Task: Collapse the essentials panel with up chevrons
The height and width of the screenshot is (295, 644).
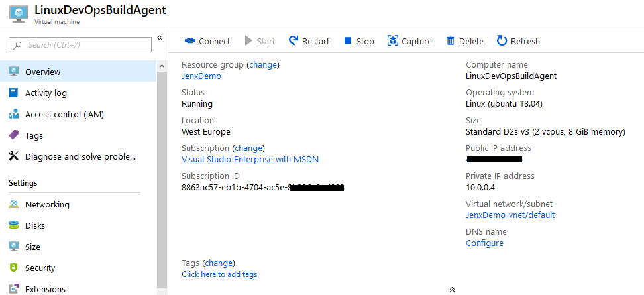Action: 452,289
